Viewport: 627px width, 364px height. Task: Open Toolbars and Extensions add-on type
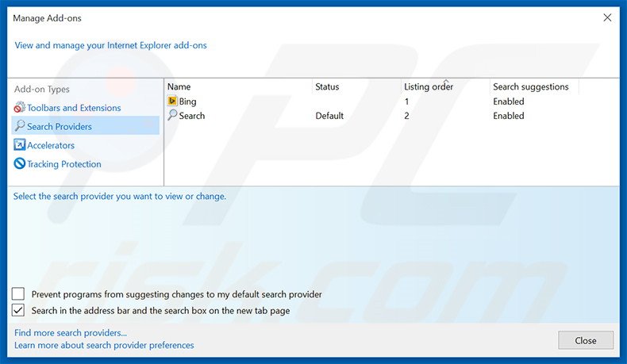point(74,108)
